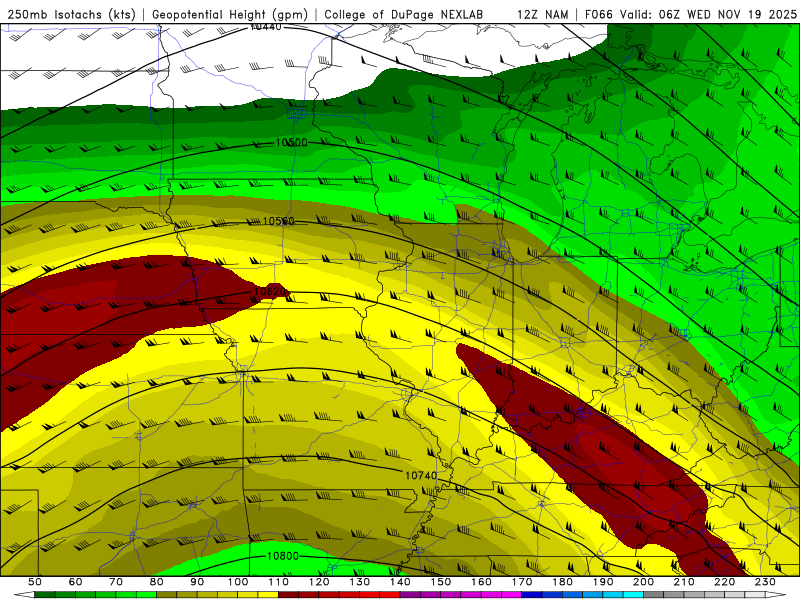Click the colorbar scale label 70
The image size is (800, 600).
[116, 582]
